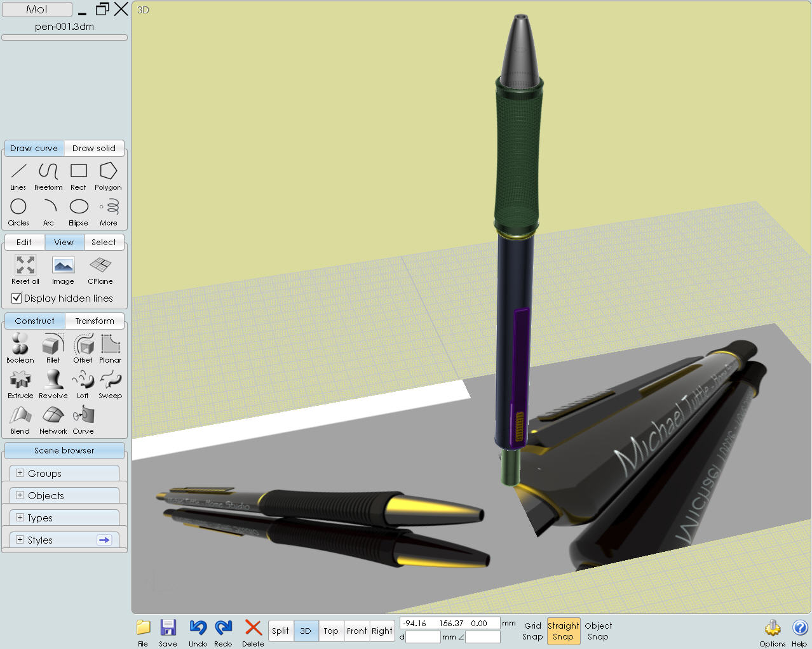Select the Ellipse drawing tool
Image resolution: width=812 pixels, height=649 pixels.
click(x=78, y=212)
